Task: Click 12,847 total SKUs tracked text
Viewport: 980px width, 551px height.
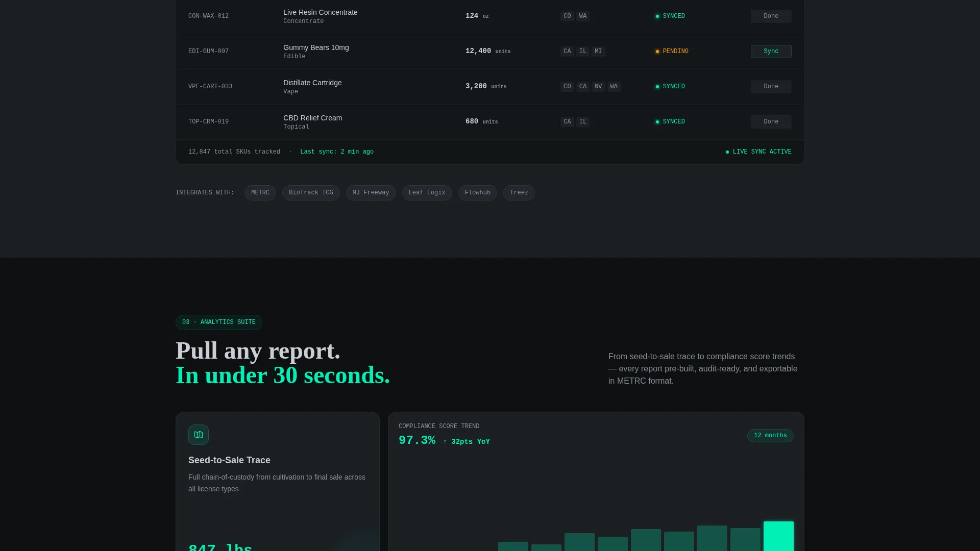Action: 234,152
